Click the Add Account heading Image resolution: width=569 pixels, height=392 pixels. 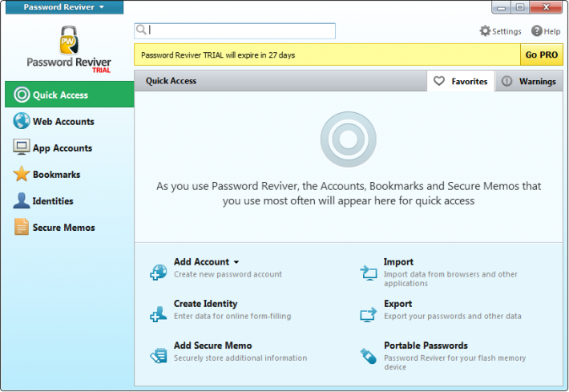click(x=201, y=261)
